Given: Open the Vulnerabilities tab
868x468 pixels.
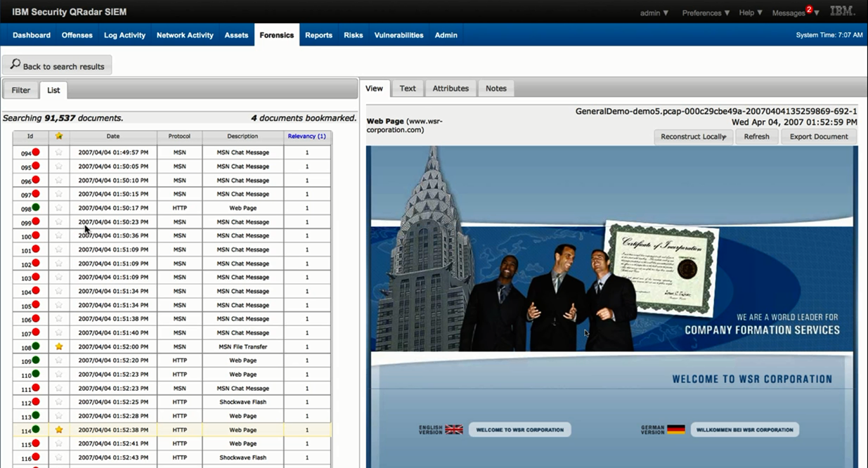Looking at the screenshot, I should coord(399,35).
